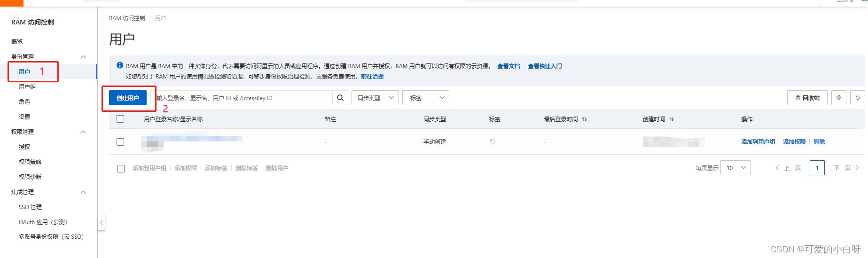Viewport: 868px width, 258px height.
Task: Open 权限策略 in the sidebar
Action: click(30, 162)
